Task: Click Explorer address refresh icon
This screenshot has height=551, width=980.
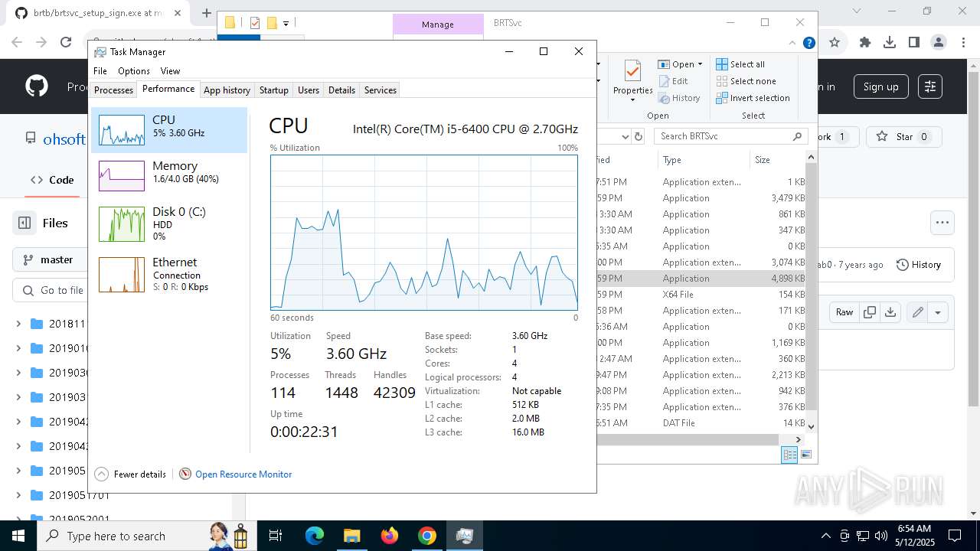Action: [x=639, y=136]
